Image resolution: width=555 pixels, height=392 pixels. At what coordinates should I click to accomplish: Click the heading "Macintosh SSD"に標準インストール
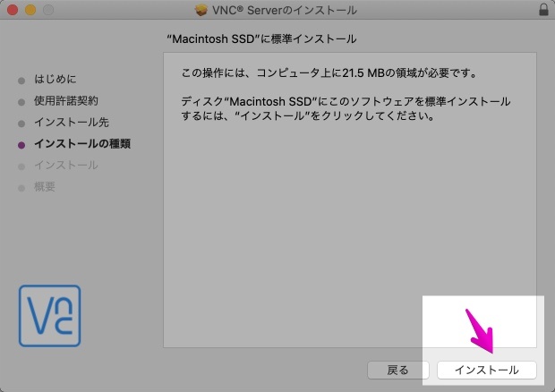[261, 38]
